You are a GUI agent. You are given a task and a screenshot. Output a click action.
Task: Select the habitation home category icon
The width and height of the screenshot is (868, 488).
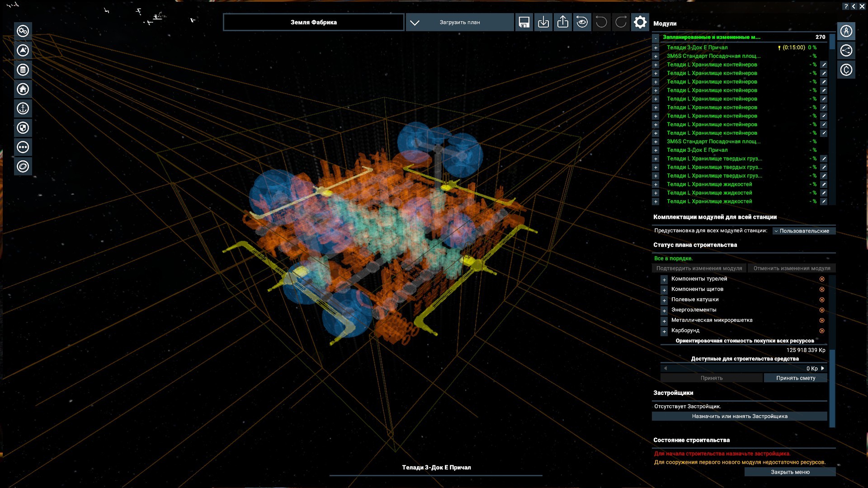(x=23, y=89)
